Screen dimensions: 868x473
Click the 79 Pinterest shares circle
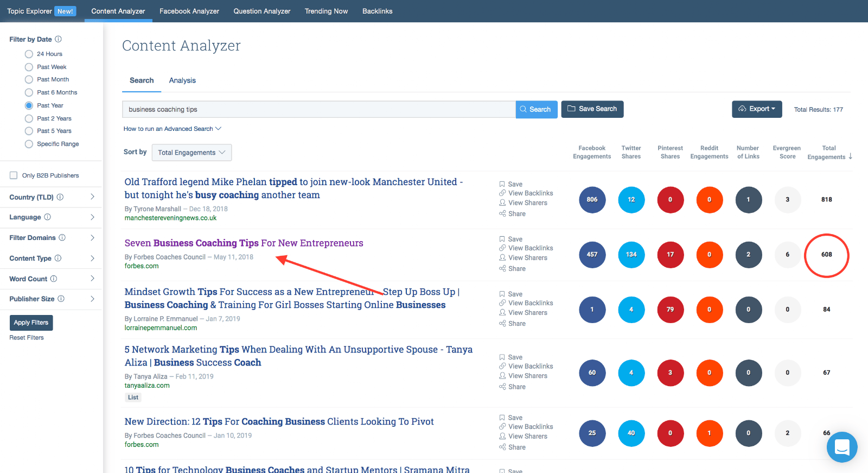(671, 310)
